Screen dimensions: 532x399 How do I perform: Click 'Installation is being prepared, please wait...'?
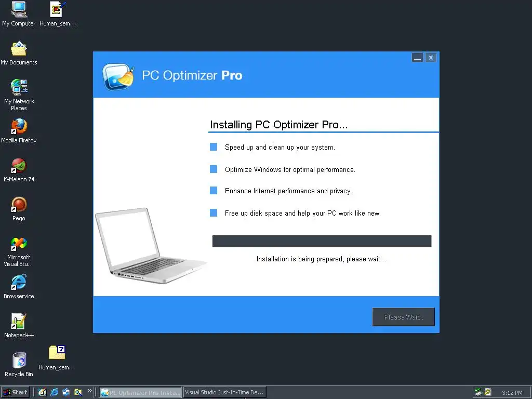pos(321,259)
